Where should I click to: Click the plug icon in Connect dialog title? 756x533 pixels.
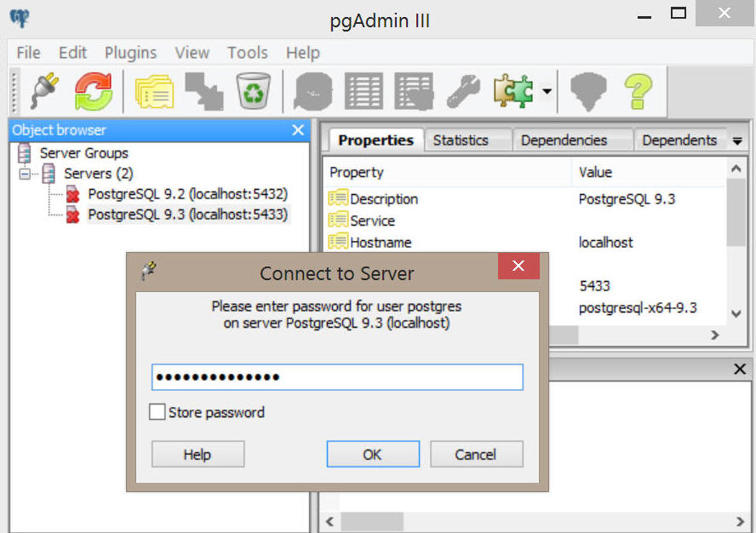click(x=148, y=271)
